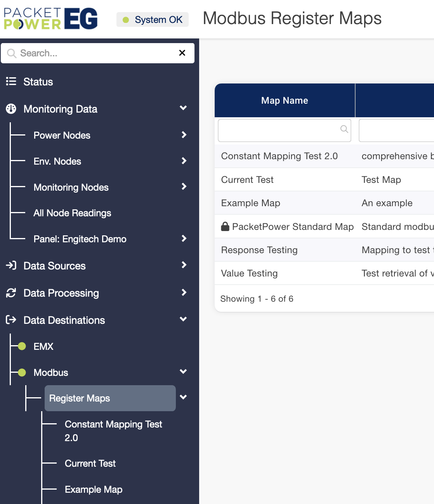Open All Node Readings page
434x504 pixels.
(72, 213)
